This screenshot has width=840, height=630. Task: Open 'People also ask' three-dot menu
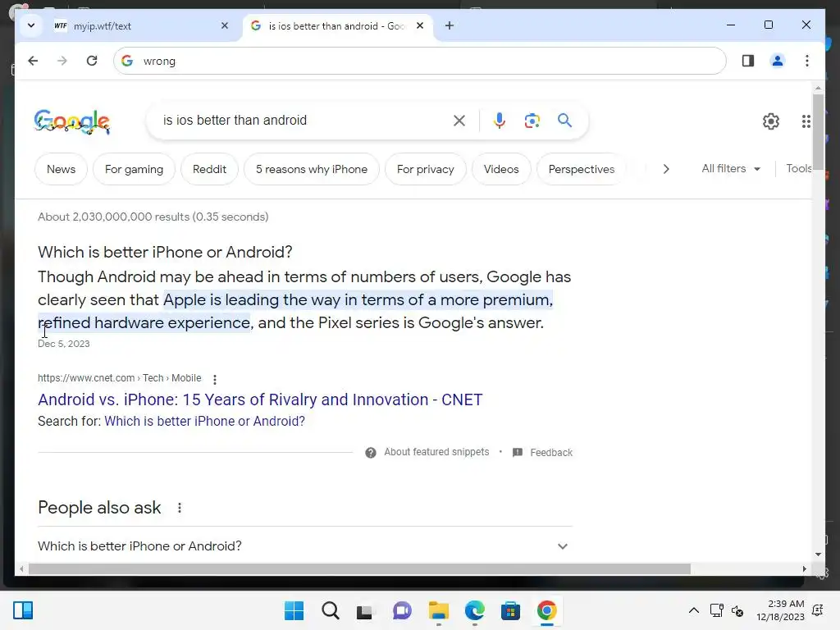tap(180, 507)
